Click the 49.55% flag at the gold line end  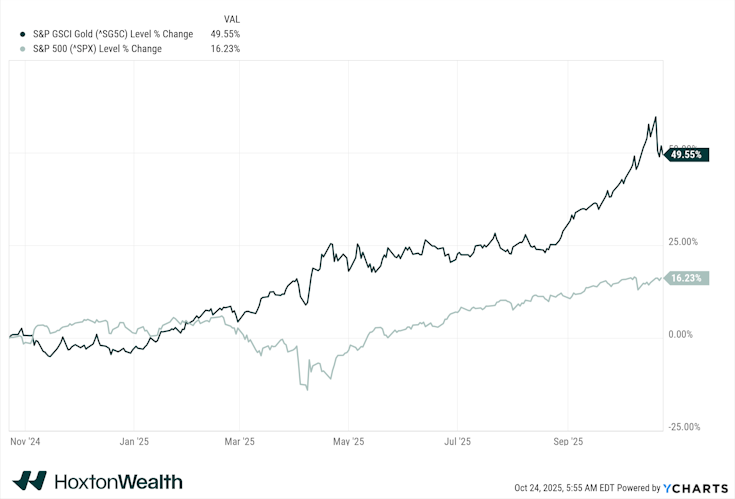pyautogui.click(x=689, y=155)
